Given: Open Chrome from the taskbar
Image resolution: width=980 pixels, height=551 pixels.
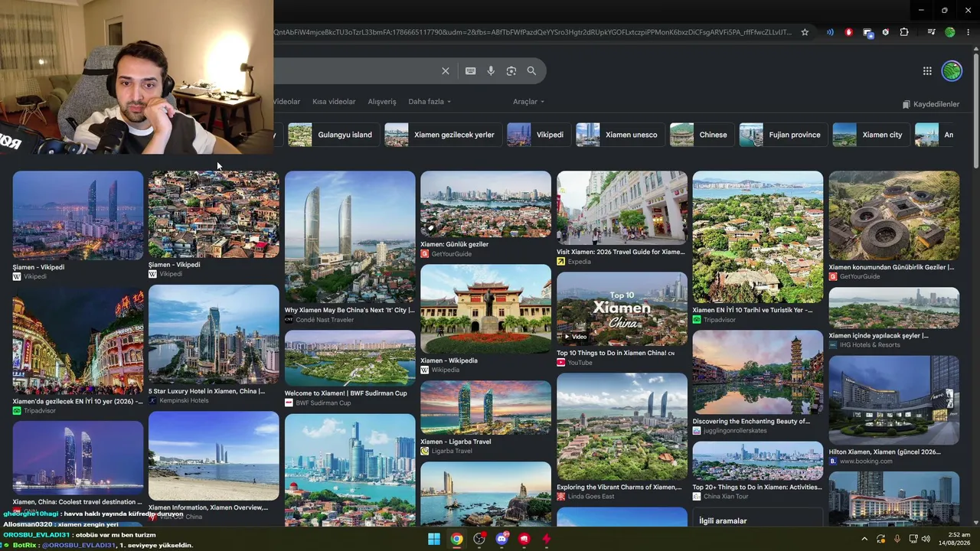Looking at the screenshot, I should 456,539.
